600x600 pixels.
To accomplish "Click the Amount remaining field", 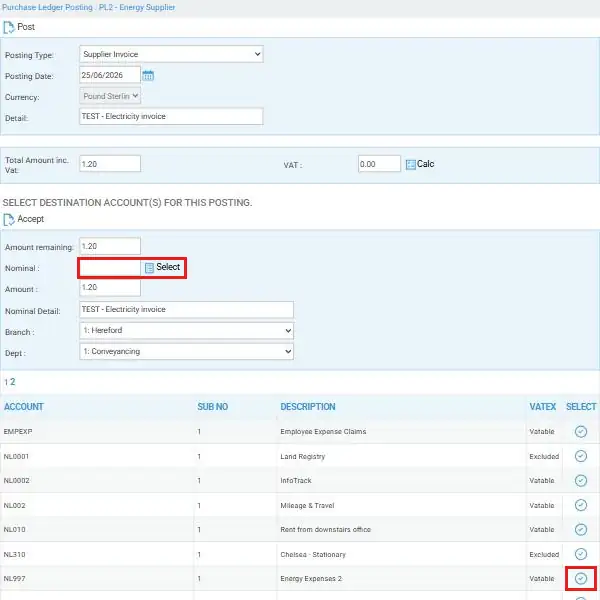I will click(x=110, y=246).
